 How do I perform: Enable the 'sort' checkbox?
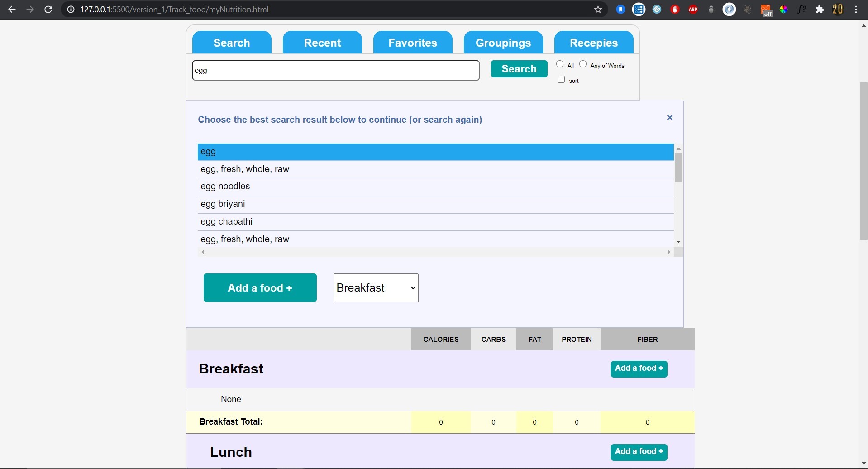click(561, 79)
